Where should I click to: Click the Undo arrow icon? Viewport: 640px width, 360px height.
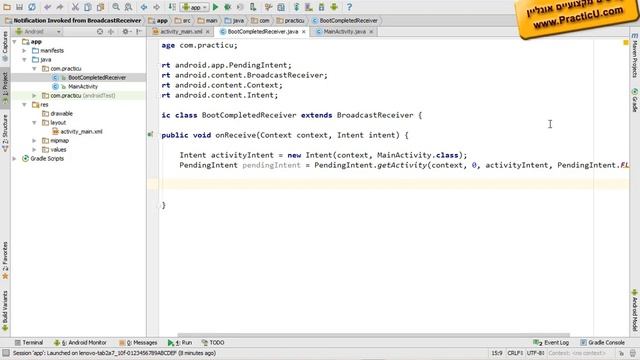[x=47, y=7]
